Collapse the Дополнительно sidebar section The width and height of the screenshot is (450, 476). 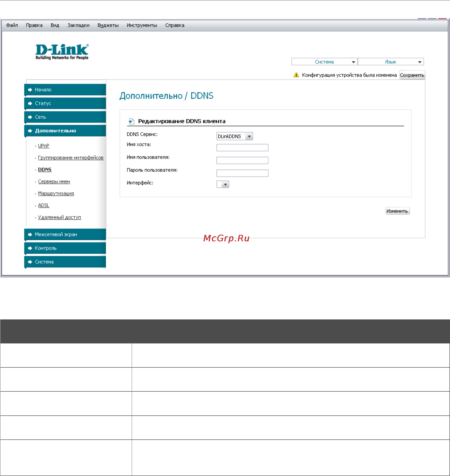click(x=65, y=131)
